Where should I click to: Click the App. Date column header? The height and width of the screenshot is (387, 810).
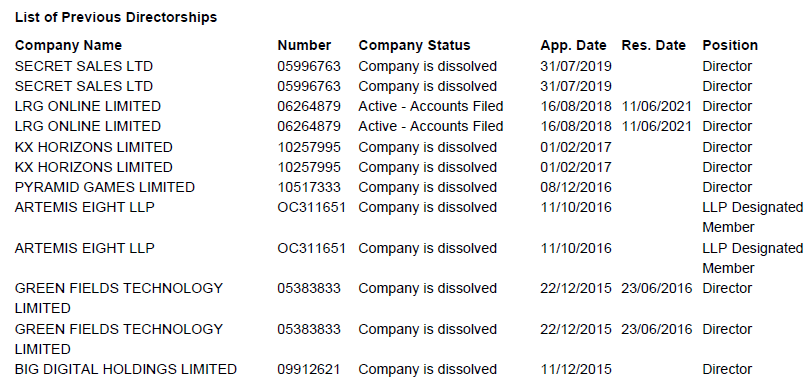pyautogui.click(x=573, y=45)
